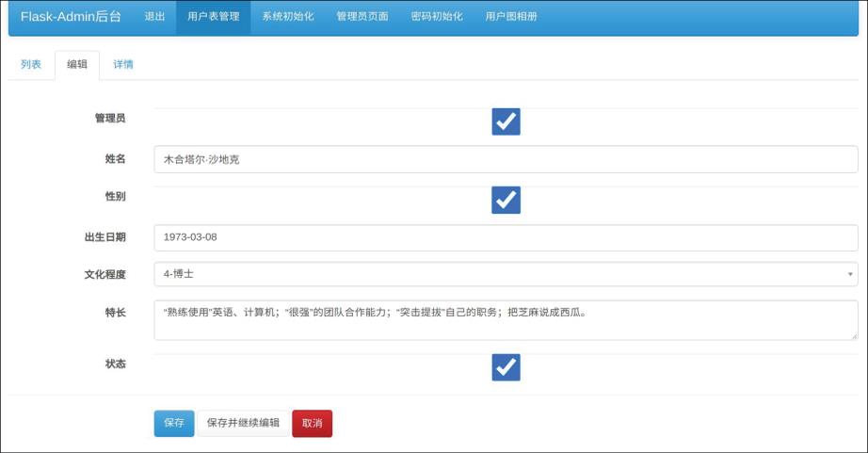Click inside the 特长 text area
868x453 pixels.
tap(506, 320)
